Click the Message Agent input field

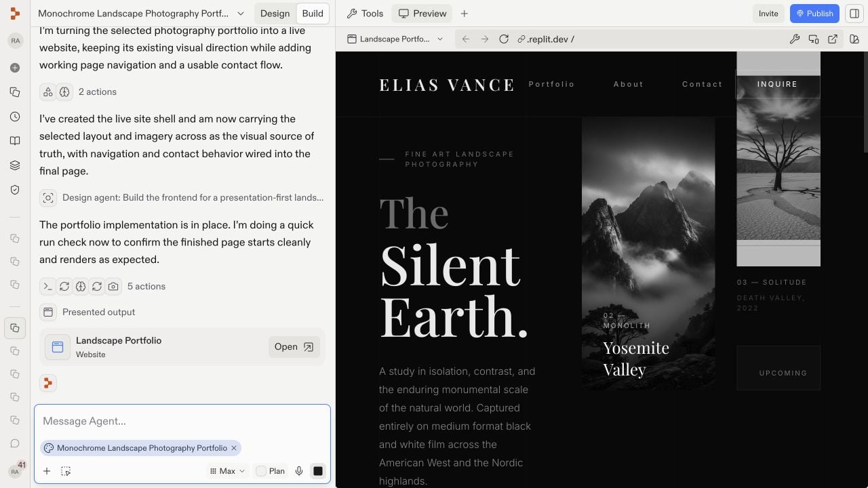point(182,421)
